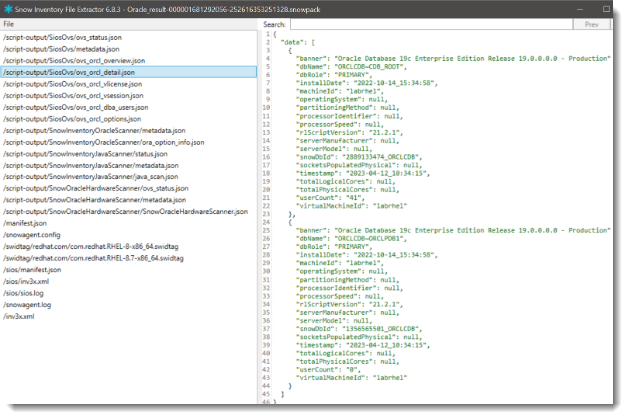Select SnowInventoryJavaScanner/status.json entry

pos(85,153)
